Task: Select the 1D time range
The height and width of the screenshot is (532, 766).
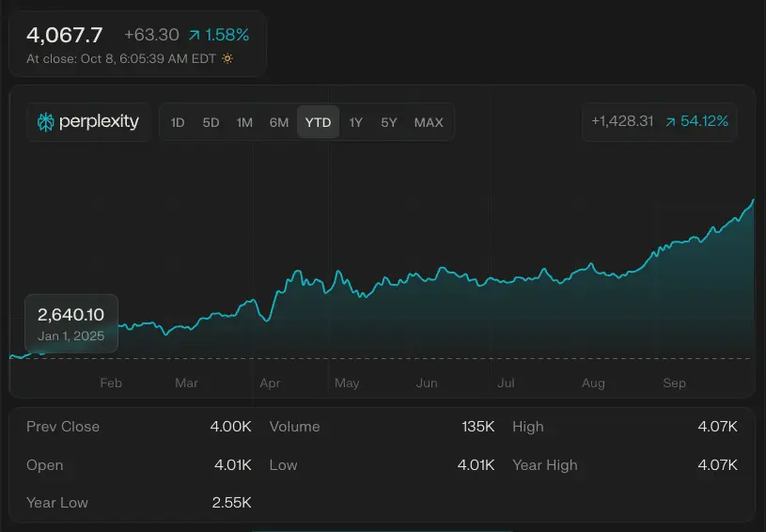Action: (x=178, y=122)
